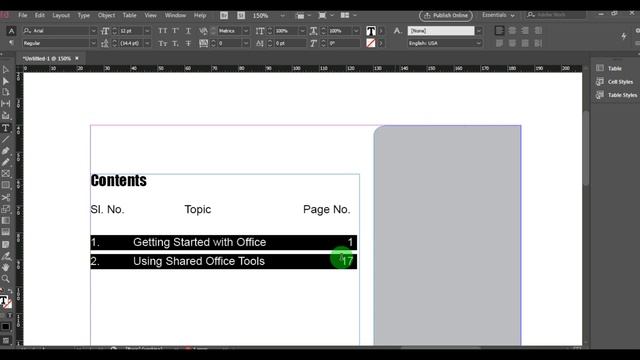
Task: Select the Page tool
Action: pos(6,93)
